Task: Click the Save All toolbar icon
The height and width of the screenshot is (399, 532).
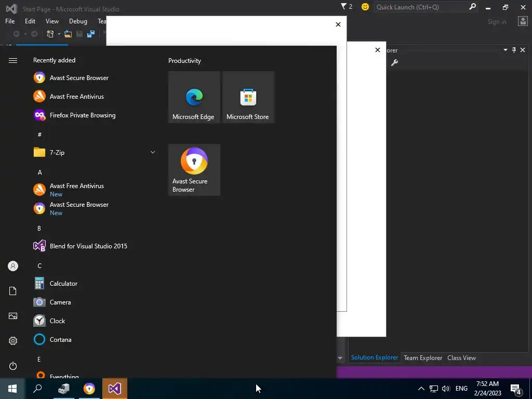Action: click(91, 34)
